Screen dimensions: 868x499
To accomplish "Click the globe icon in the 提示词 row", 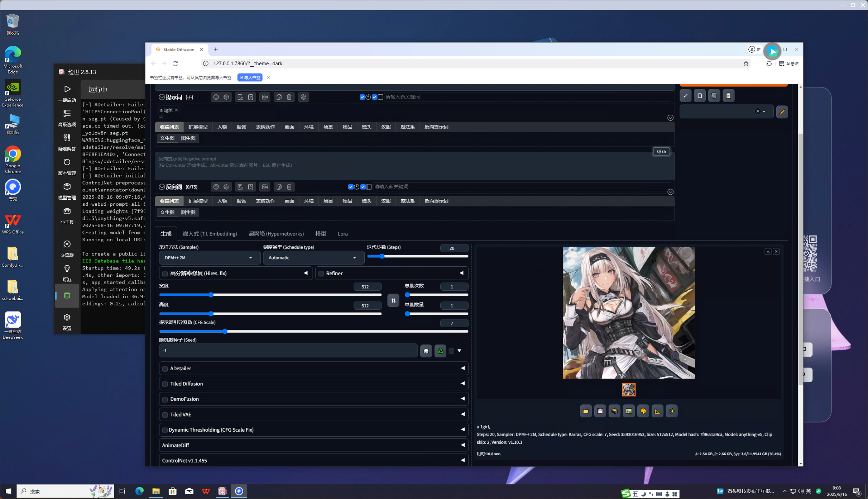I will (216, 97).
